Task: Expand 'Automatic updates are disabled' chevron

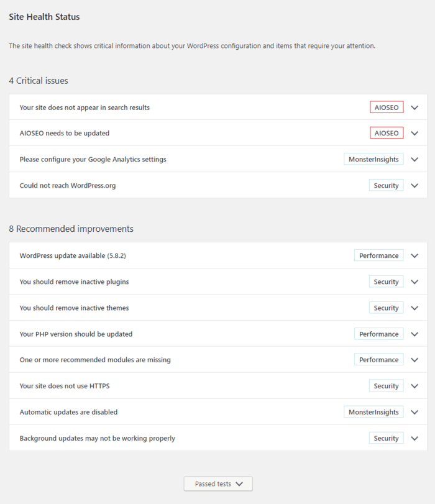Action: point(414,413)
